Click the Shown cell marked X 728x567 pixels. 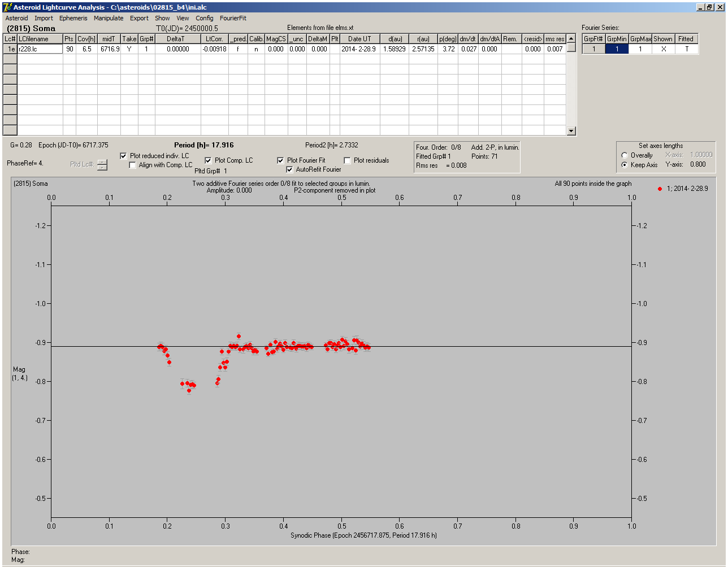(x=663, y=49)
